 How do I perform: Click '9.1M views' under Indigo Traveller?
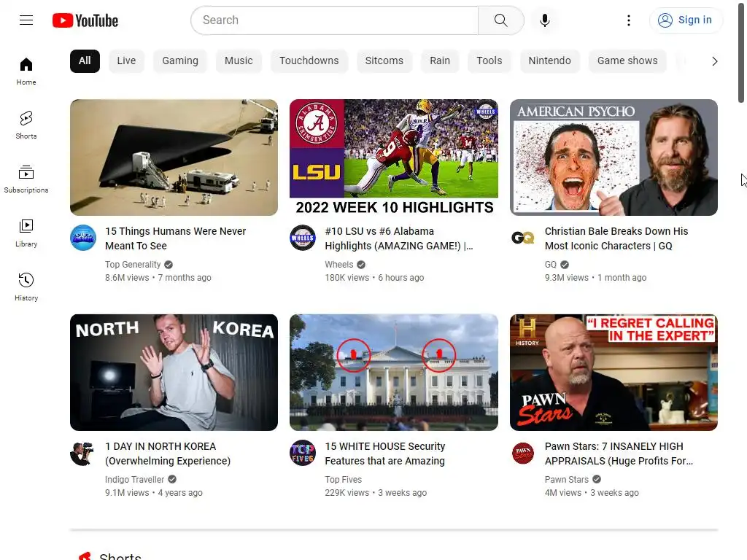[x=127, y=493]
